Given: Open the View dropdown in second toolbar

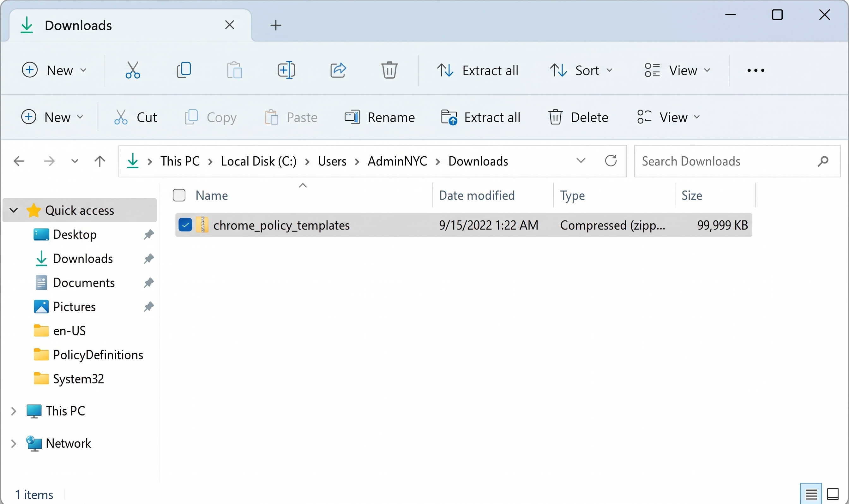Looking at the screenshot, I should click(x=668, y=117).
